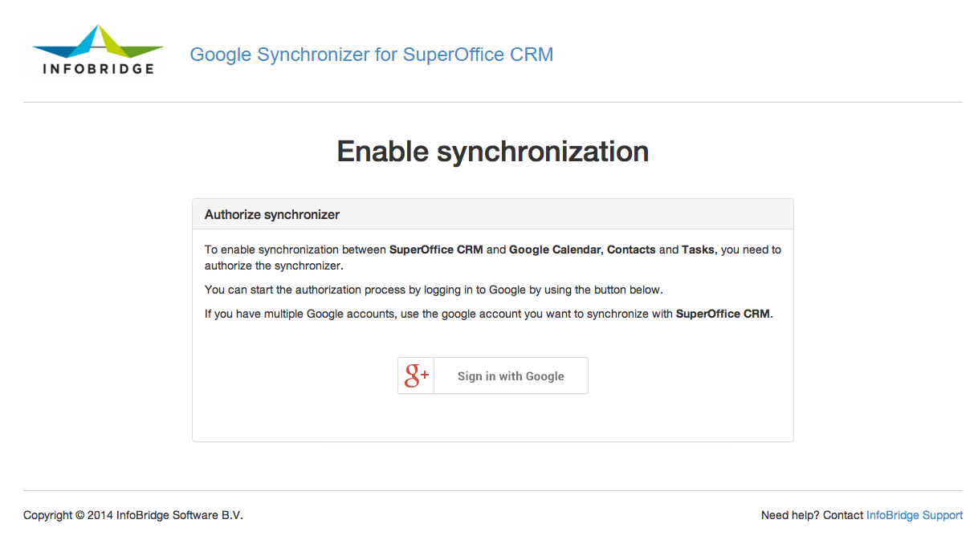Click the Enable synchronization heading
Image resolution: width=978 pixels, height=560 pixels.
(x=493, y=152)
